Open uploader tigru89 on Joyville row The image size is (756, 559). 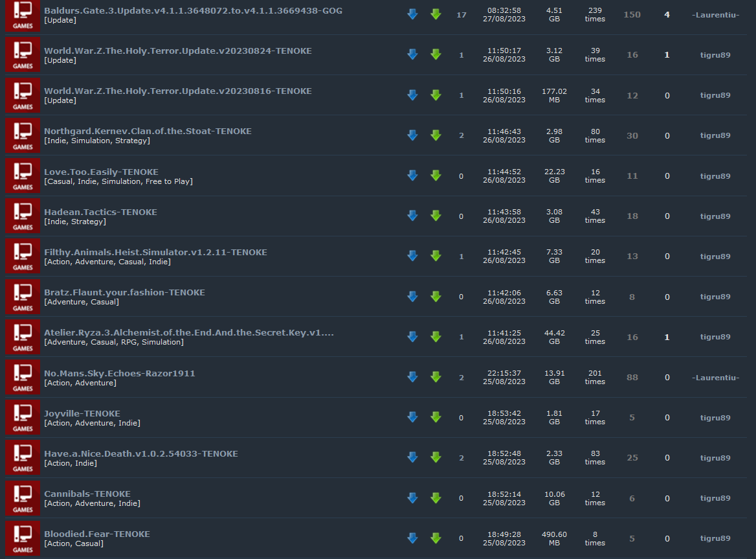(715, 418)
